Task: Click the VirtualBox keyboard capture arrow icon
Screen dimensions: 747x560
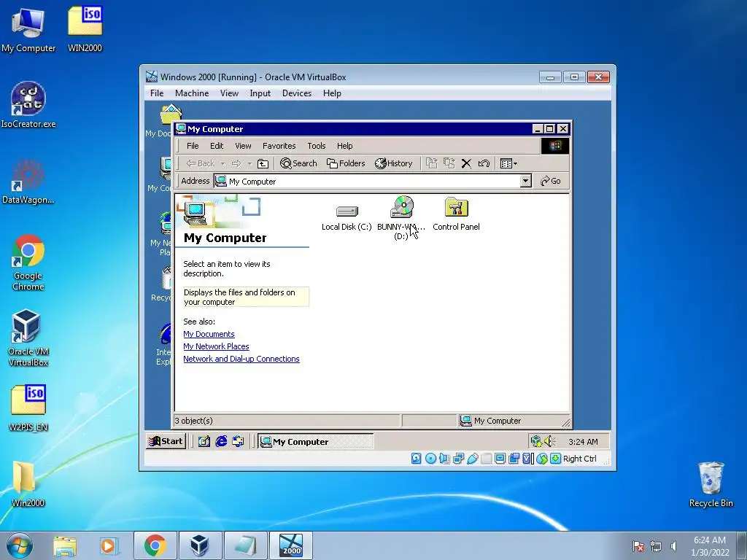Action: (555, 459)
